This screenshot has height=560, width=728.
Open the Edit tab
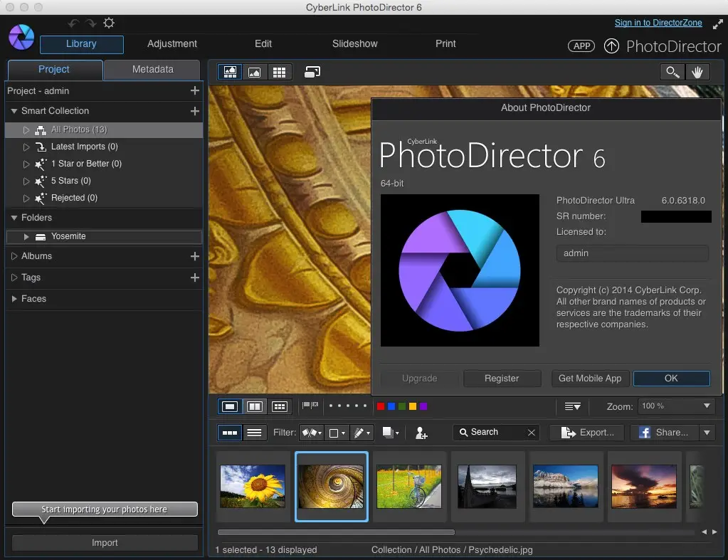(x=263, y=43)
